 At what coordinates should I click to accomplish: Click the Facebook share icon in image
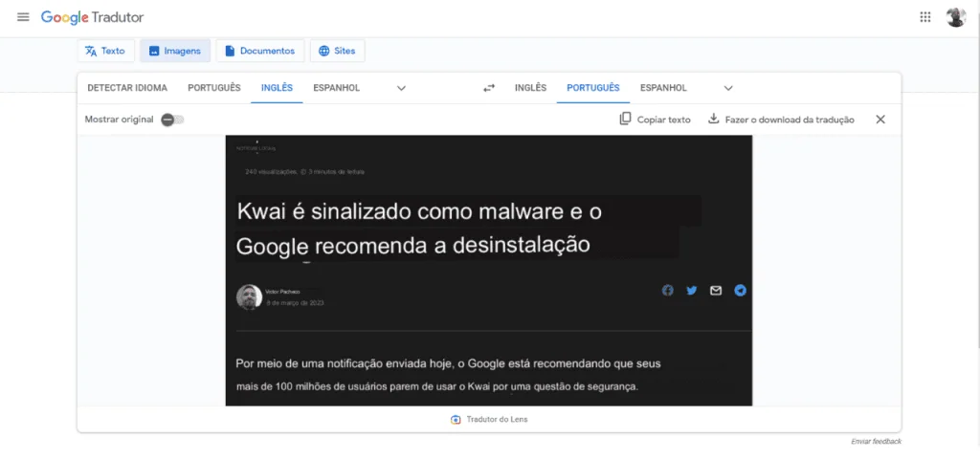point(667,290)
